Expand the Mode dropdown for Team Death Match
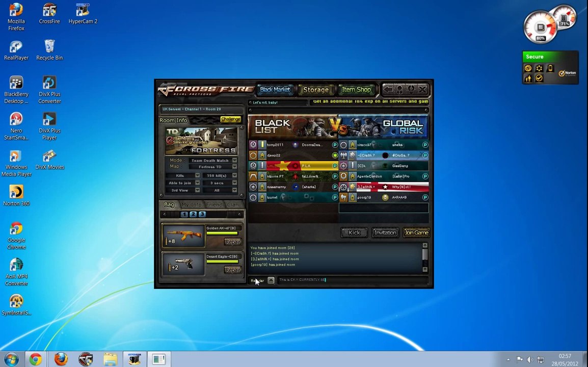This screenshot has width=588, height=367. coord(234,160)
